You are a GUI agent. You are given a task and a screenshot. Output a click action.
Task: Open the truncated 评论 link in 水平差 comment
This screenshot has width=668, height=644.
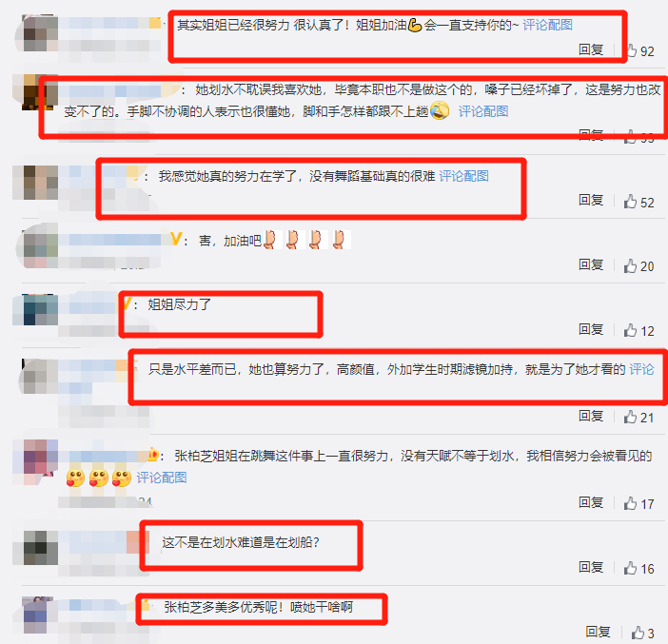pyautogui.click(x=641, y=369)
